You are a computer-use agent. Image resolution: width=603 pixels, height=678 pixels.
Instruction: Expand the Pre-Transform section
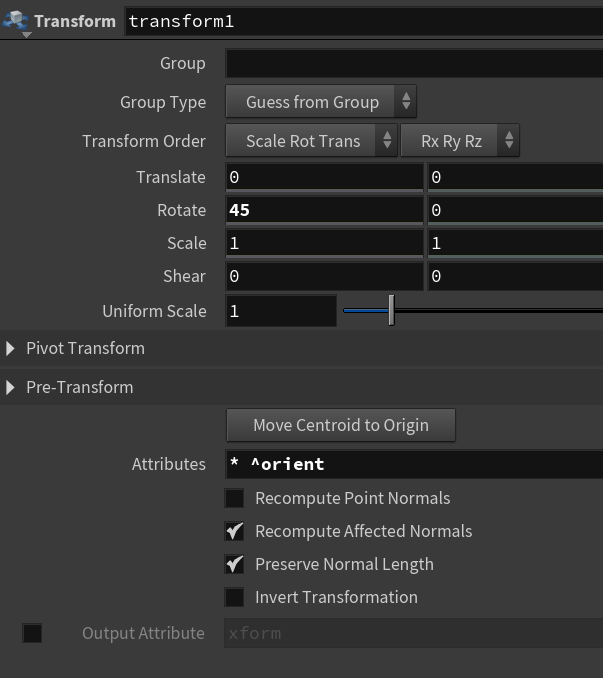tap(10, 387)
